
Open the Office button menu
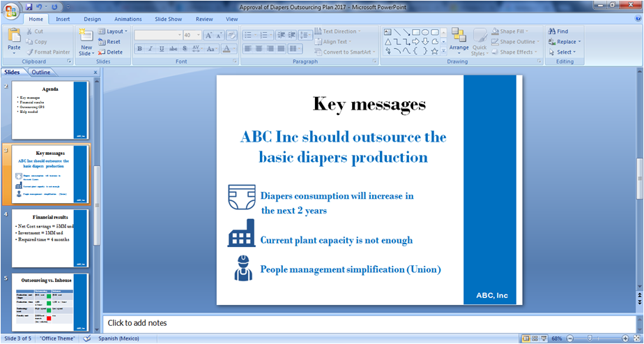(x=10, y=10)
